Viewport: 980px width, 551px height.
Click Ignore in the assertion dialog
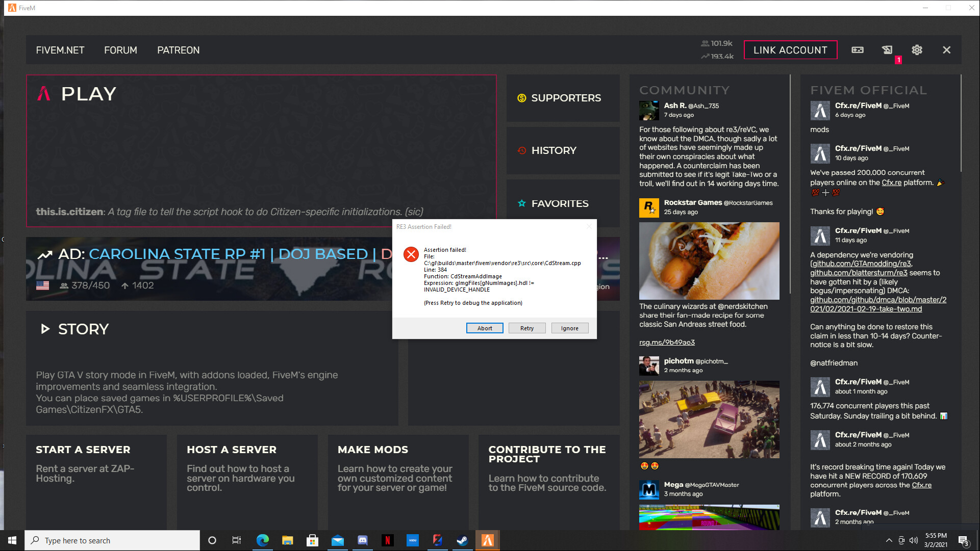pos(570,328)
